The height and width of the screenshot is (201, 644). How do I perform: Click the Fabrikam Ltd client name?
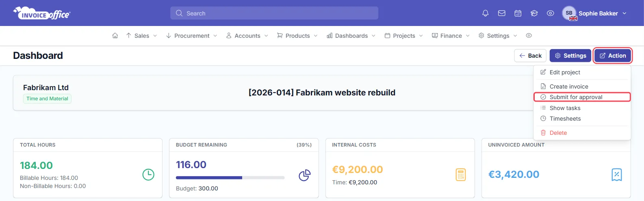pos(46,88)
